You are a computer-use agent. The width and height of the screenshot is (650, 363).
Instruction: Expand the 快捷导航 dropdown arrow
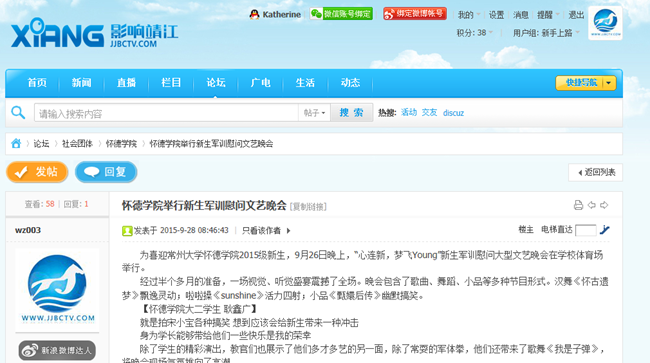pos(609,83)
